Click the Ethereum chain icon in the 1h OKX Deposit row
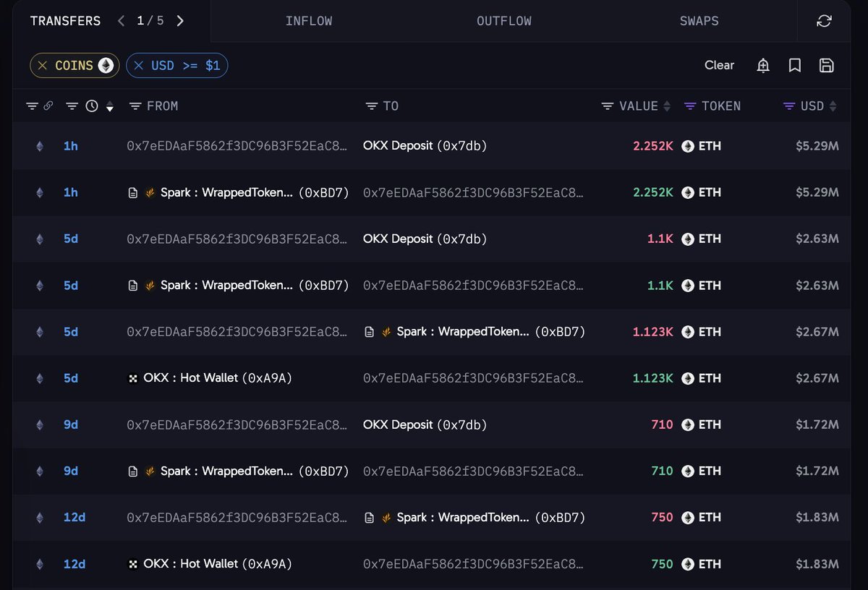Screen dimensions: 868x590 click(40, 146)
